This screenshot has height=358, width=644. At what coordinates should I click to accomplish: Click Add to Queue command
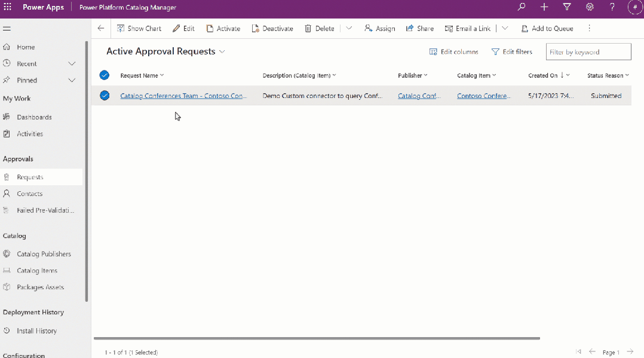coord(547,28)
